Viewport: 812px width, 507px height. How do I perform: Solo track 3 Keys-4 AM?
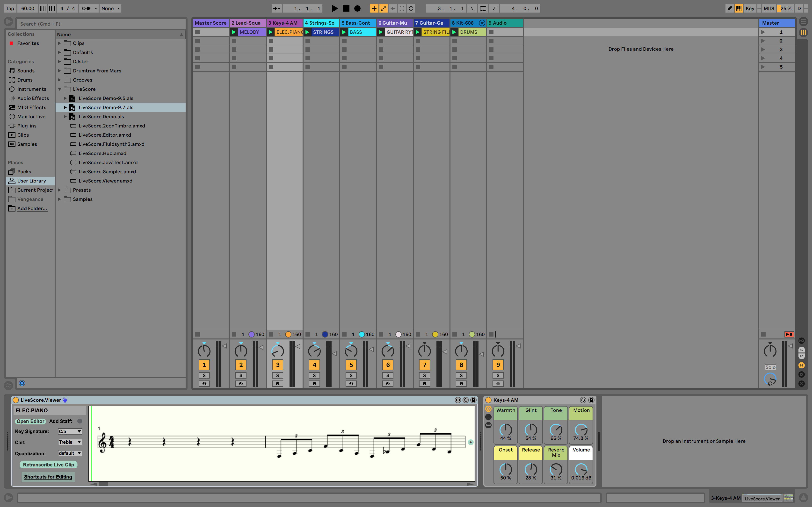(x=277, y=375)
